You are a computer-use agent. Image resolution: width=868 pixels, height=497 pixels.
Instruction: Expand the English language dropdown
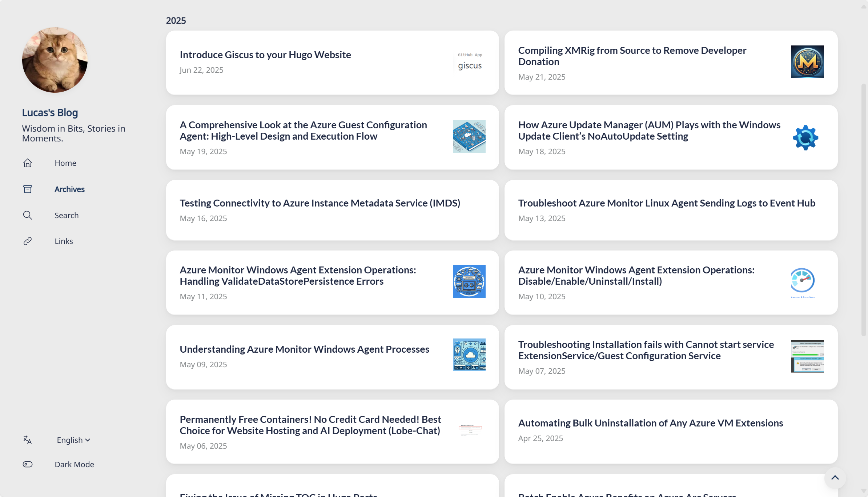(73, 440)
